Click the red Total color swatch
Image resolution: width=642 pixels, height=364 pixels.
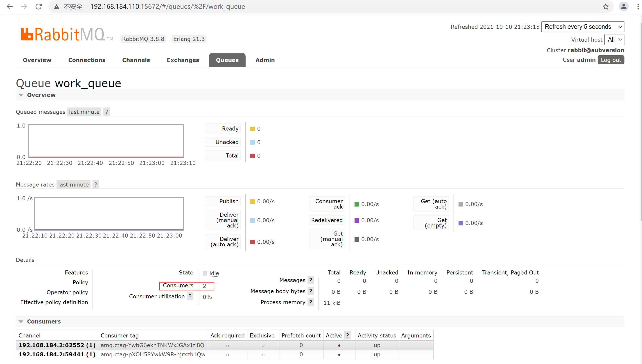(x=253, y=156)
